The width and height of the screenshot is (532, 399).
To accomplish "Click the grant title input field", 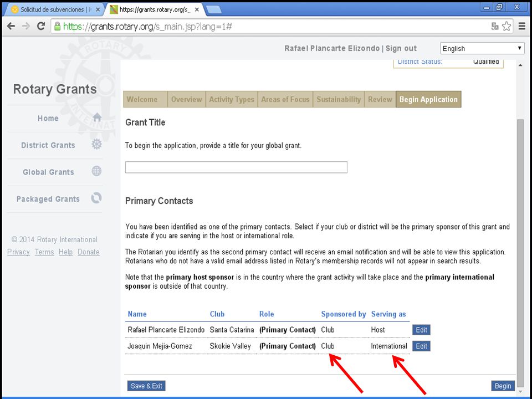I will click(236, 167).
